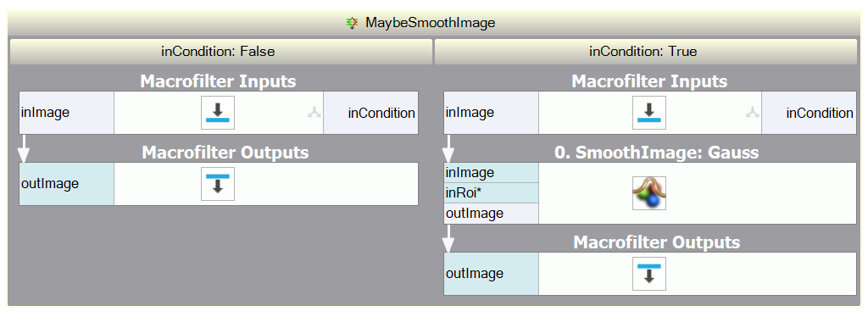
Task: Select inCondition port in True variant
Action: tap(809, 113)
